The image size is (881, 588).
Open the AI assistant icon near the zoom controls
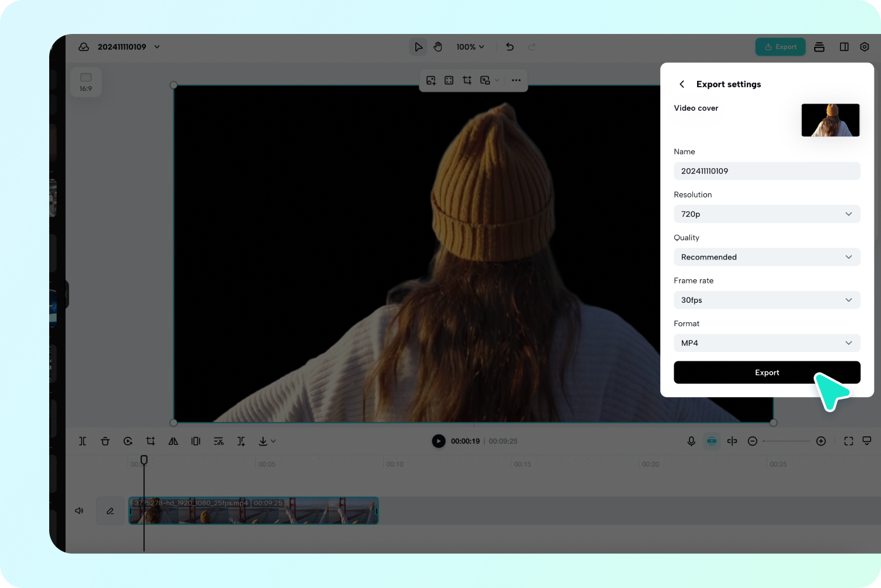point(712,441)
